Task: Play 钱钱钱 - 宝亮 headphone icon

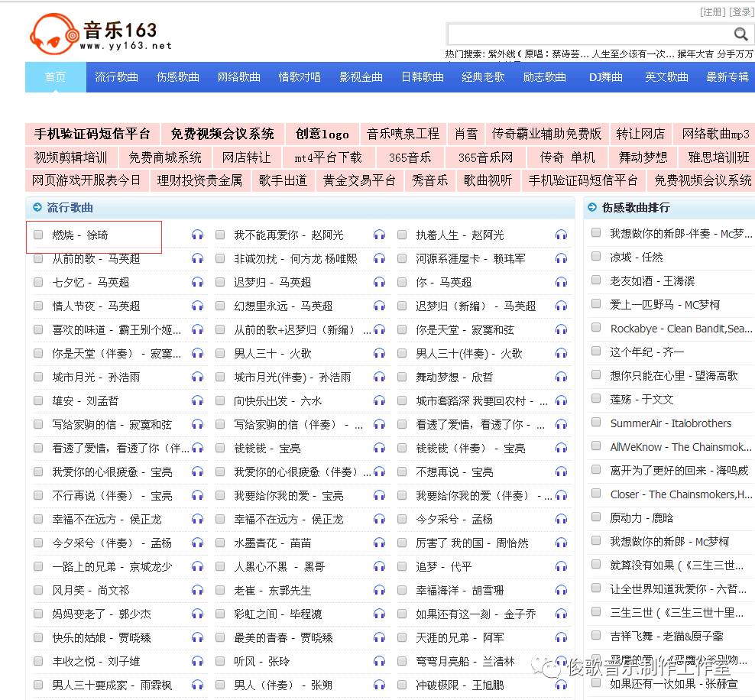Action: pyautogui.click(x=380, y=449)
